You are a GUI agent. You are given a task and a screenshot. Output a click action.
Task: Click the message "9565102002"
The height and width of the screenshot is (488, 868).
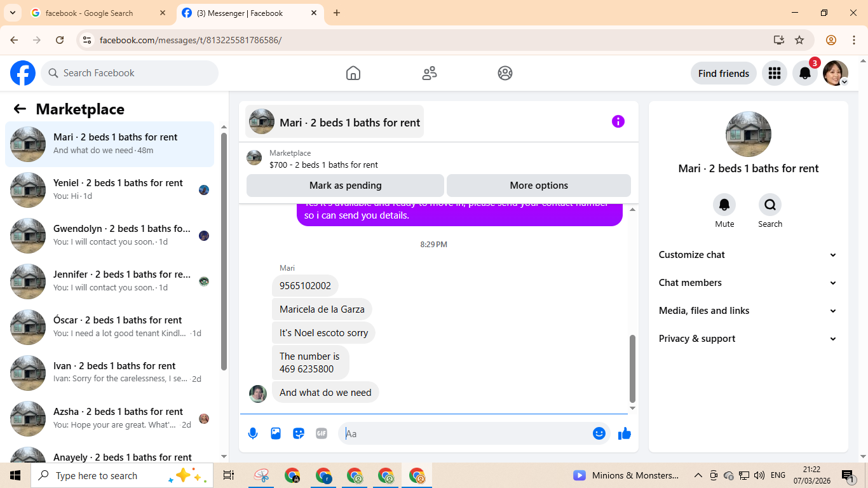[x=305, y=286]
